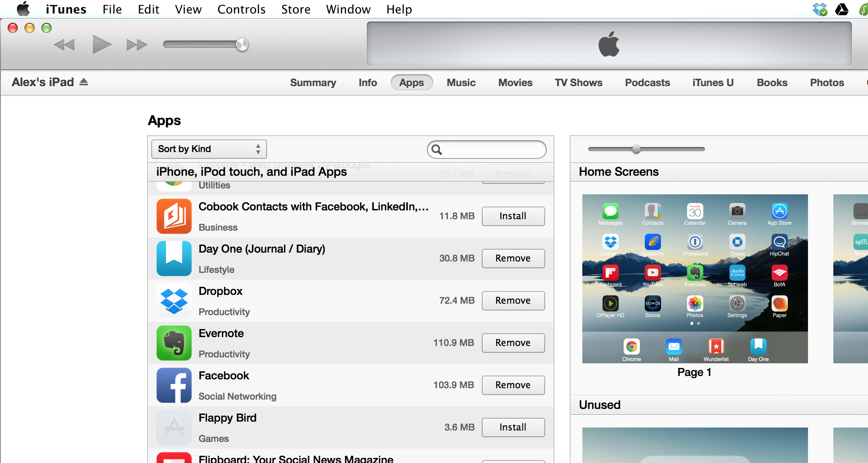Click the Sonos icon on home screen

[652, 304]
